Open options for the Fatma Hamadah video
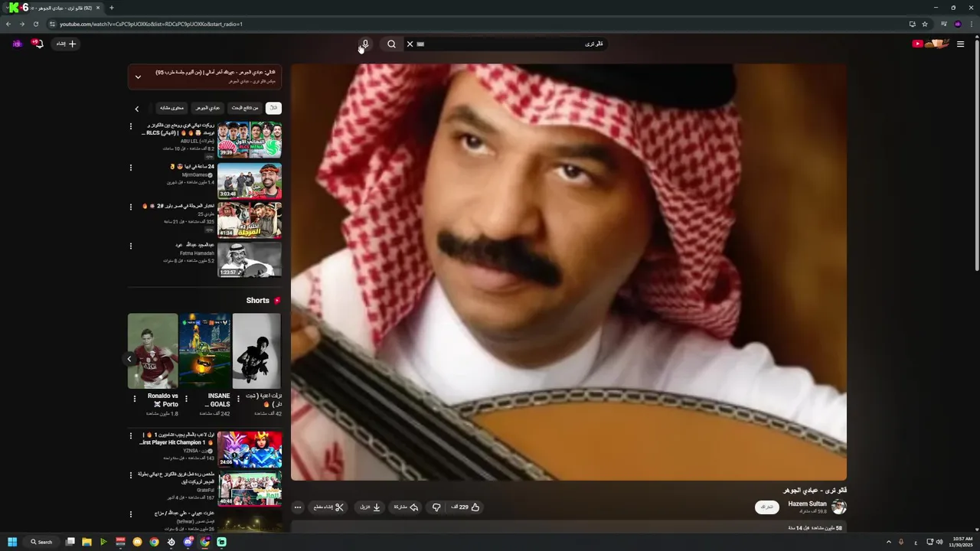Image resolution: width=980 pixels, height=551 pixels. point(130,246)
